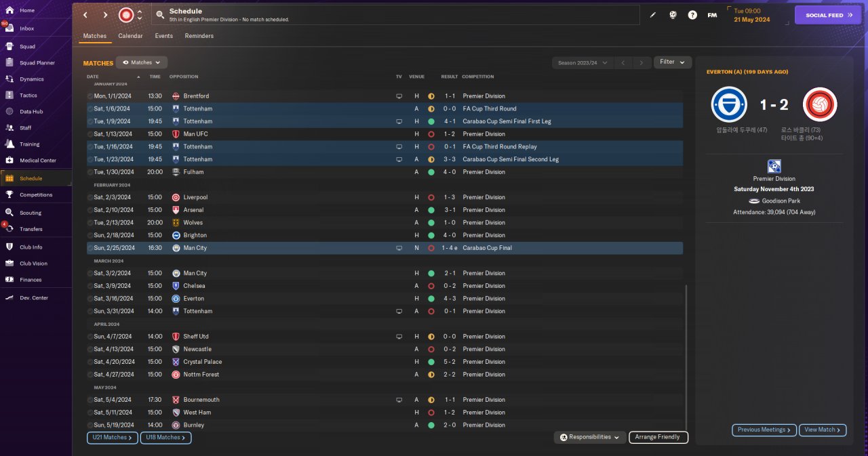Click the Everton badge in match preview
Screen dimensions: 868x456
pyautogui.click(x=729, y=104)
